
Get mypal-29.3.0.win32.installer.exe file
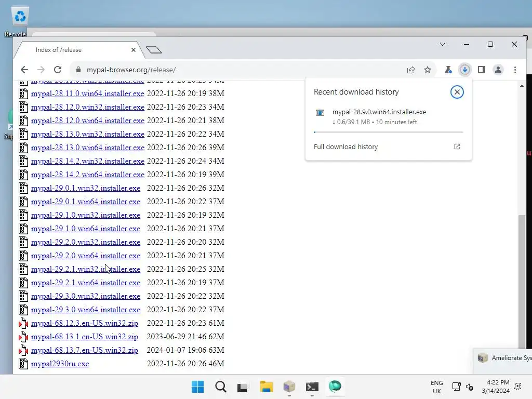point(86,297)
